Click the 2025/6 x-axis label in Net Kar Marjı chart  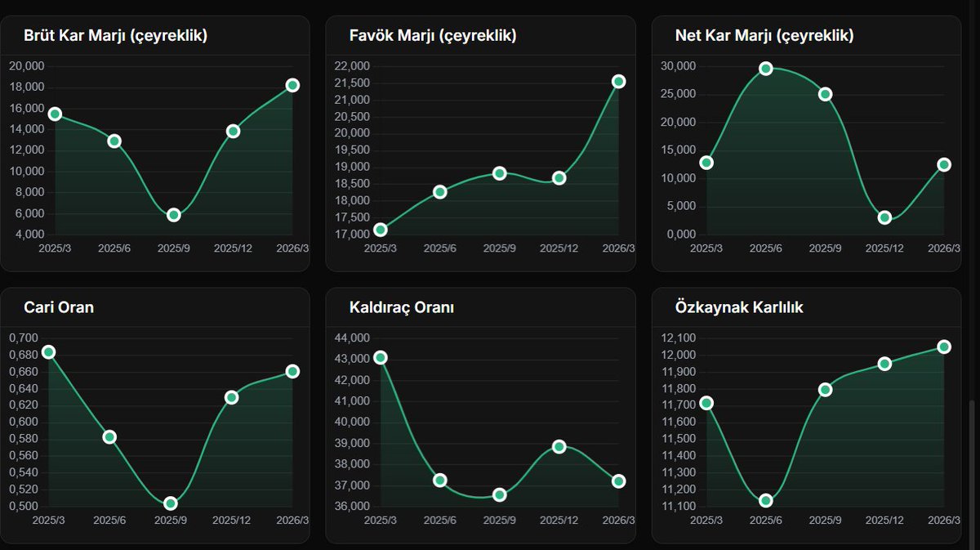[766, 248]
